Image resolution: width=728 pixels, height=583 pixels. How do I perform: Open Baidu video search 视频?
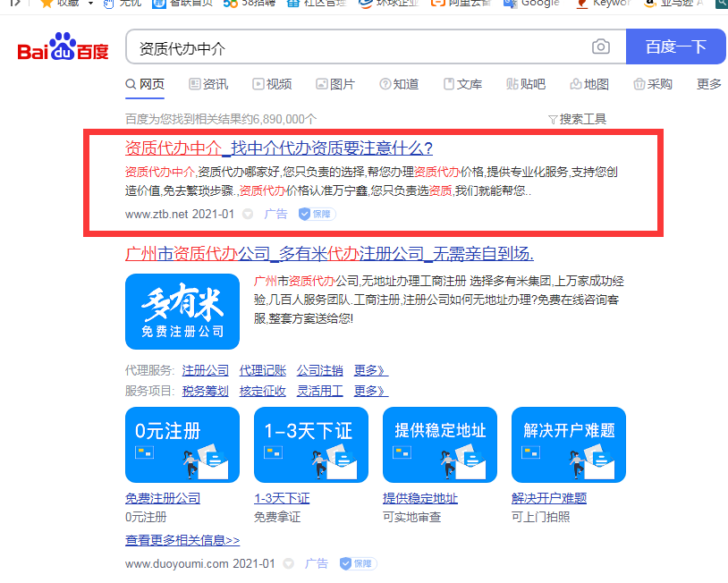272,83
